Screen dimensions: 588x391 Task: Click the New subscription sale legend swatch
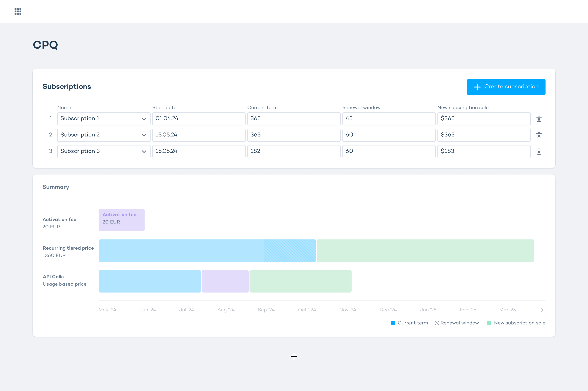pos(489,323)
